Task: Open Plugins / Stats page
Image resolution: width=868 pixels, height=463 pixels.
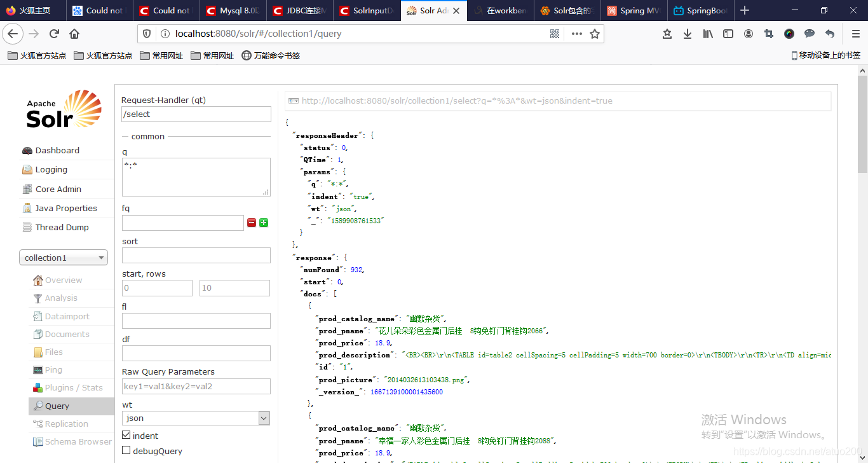Action: pyautogui.click(x=67, y=387)
